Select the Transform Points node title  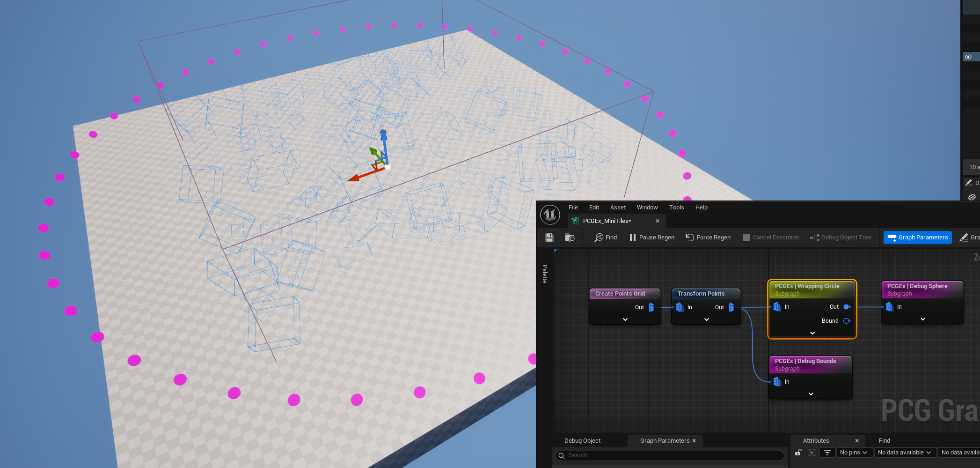pyautogui.click(x=701, y=294)
